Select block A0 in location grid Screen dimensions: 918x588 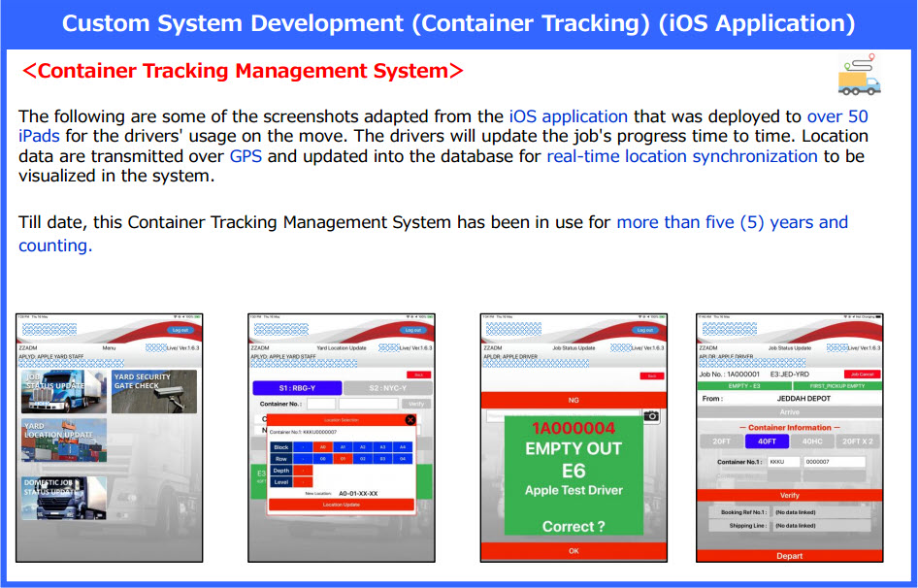click(x=322, y=447)
